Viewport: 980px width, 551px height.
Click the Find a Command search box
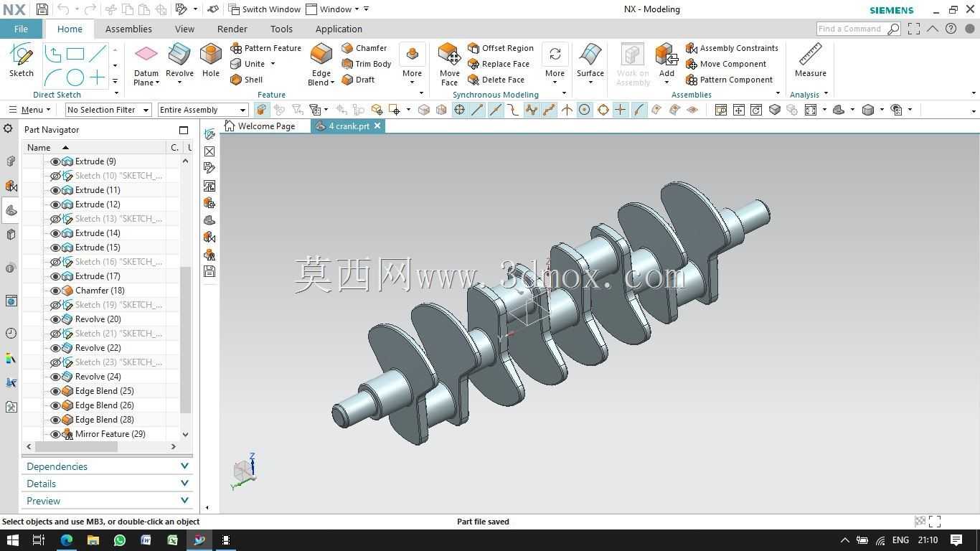(858, 29)
